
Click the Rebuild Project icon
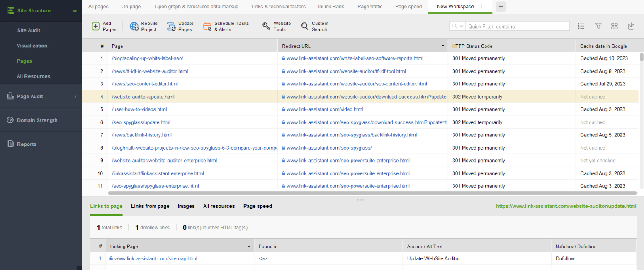[x=134, y=26]
